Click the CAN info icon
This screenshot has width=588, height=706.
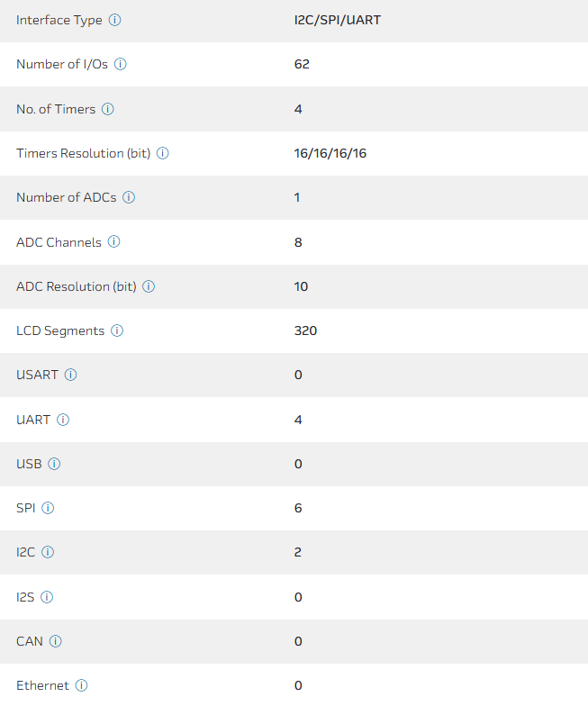[56, 641]
